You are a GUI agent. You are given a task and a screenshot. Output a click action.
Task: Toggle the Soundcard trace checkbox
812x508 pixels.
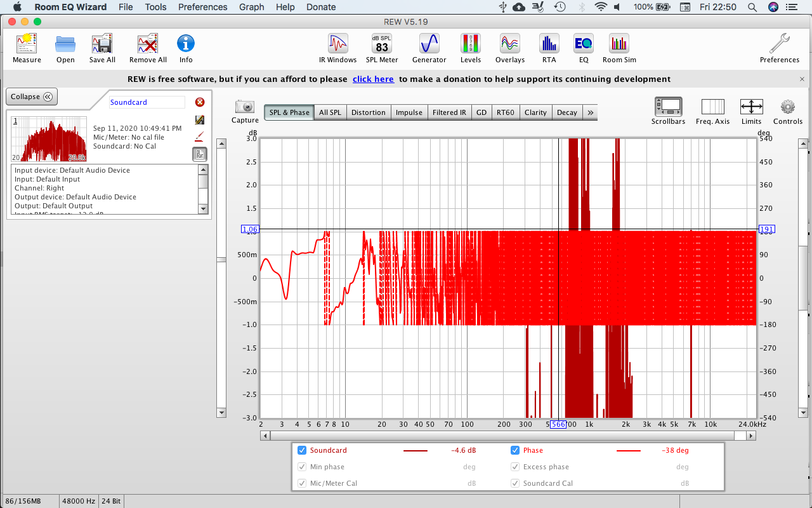tap(302, 450)
